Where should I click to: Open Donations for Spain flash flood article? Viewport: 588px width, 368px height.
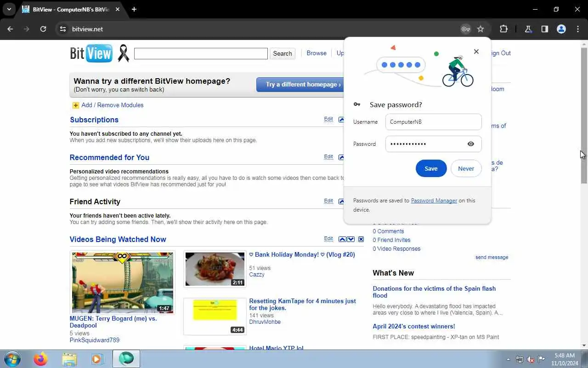pyautogui.click(x=434, y=292)
